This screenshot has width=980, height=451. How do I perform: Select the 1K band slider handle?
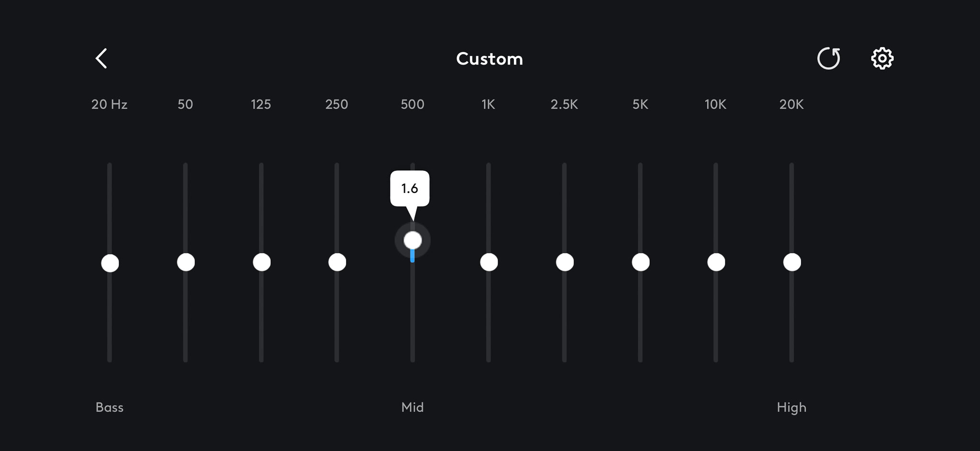(x=489, y=262)
